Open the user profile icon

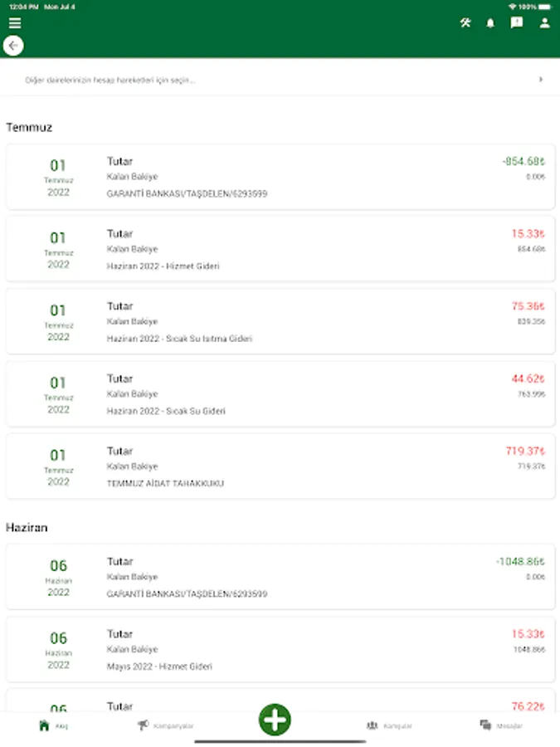tap(544, 23)
